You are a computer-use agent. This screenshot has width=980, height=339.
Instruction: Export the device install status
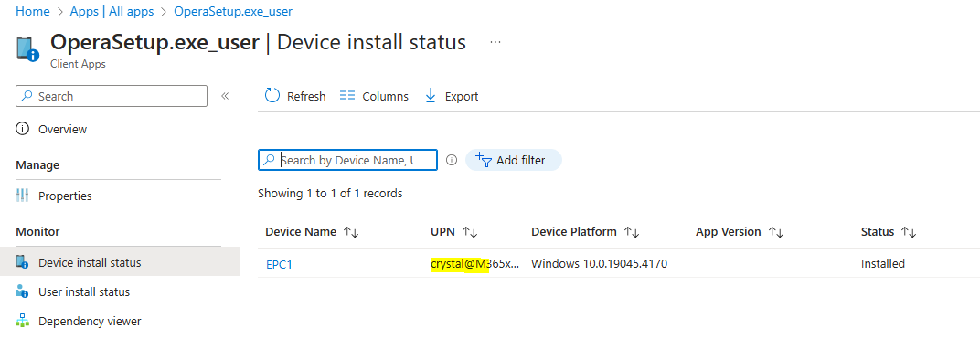pos(452,96)
